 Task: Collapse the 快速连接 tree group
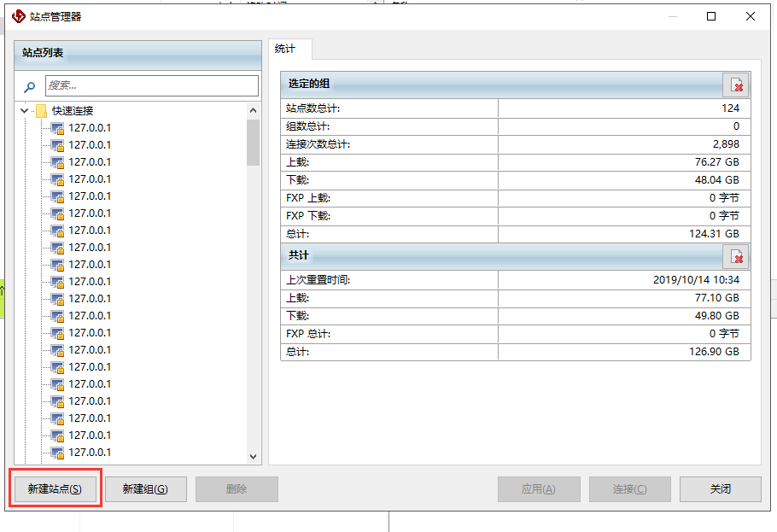coord(24,111)
